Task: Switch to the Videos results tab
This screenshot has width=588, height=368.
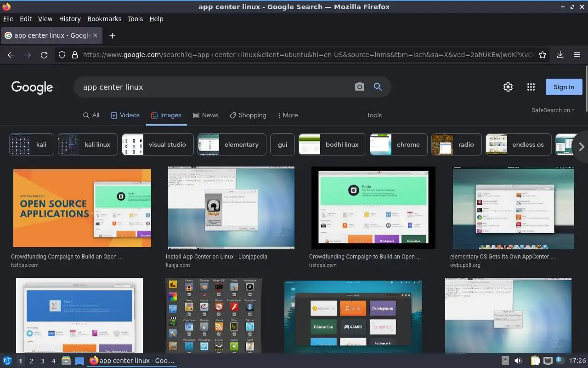Action: [x=125, y=115]
